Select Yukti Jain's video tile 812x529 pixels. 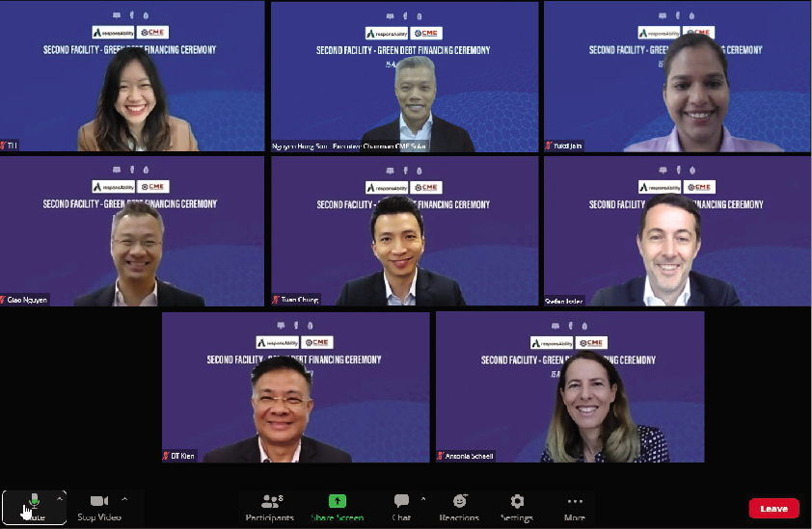pos(677,77)
